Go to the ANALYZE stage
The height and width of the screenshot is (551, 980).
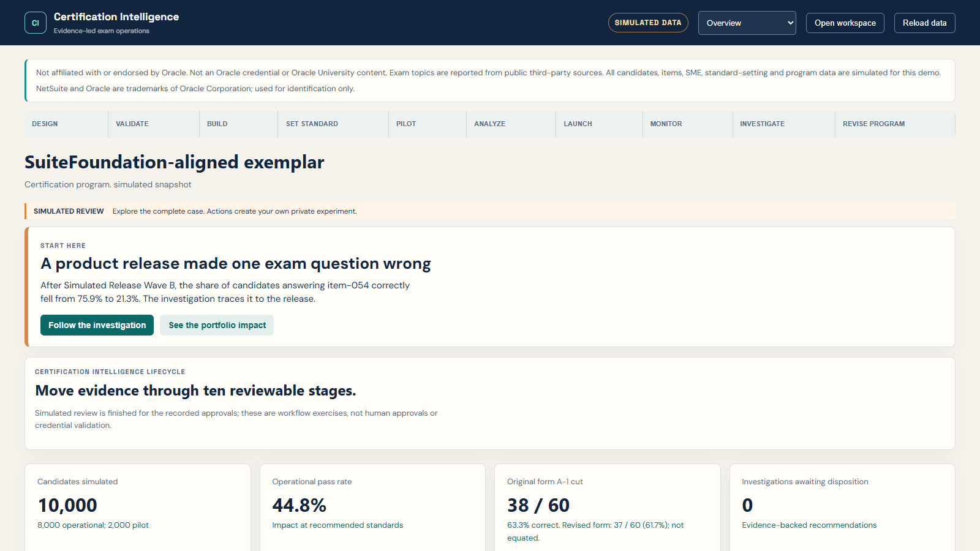(x=511, y=124)
